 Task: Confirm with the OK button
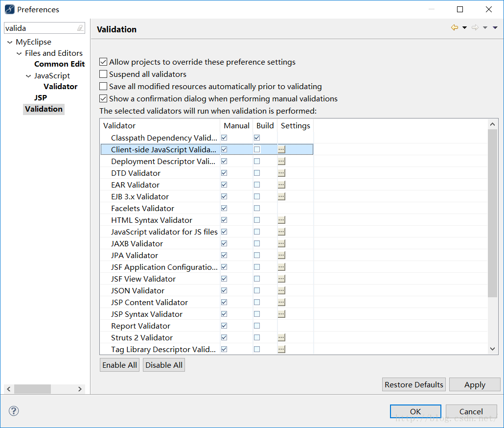(415, 411)
